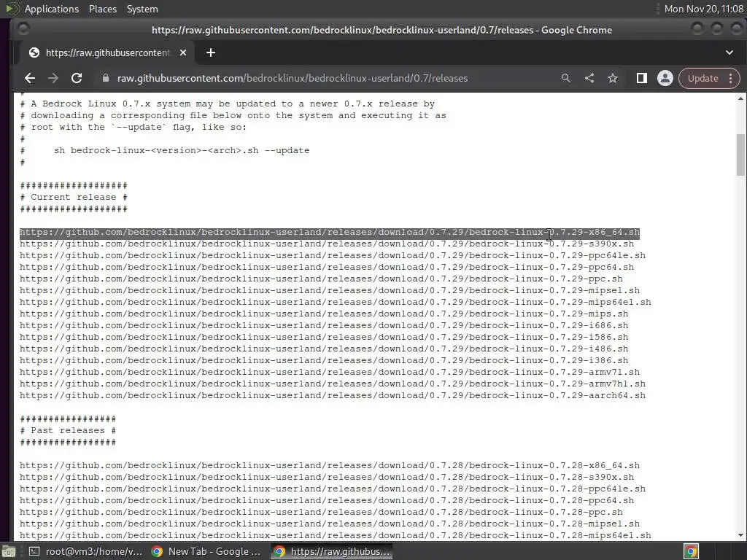The height and width of the screenshot is (560, 747).
Task: Click the 0.7.29-aarch64.sh URL line
Action: (x=333, y=396)
